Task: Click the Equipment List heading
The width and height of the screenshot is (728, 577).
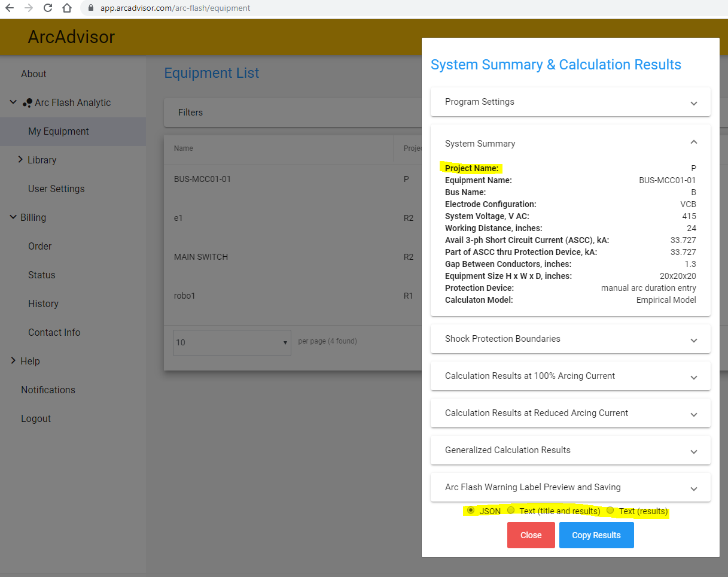Action: [212, 73]
